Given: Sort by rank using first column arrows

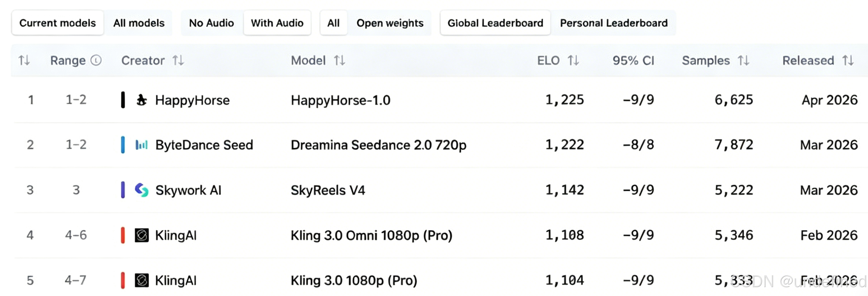Looking at the screenshot, I should click(x=24, y=61).
